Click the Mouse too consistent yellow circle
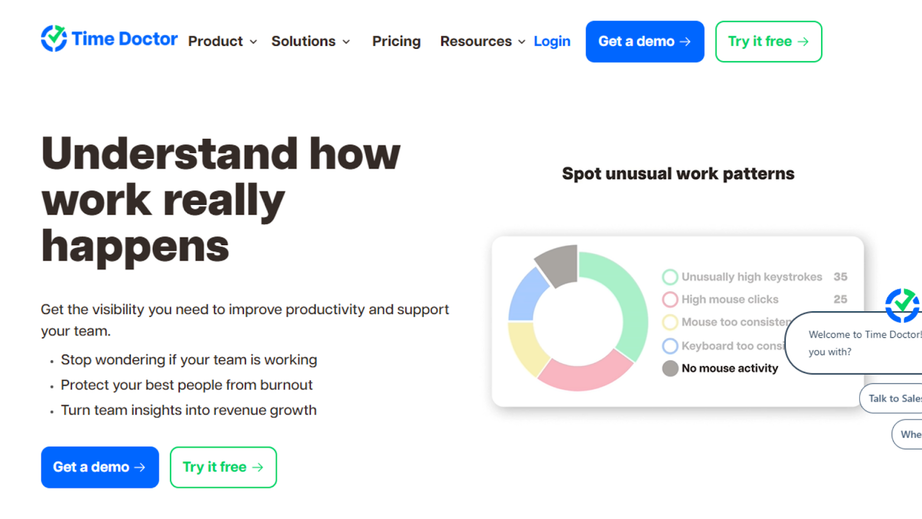Viewport: 922px width, 519px height. [670, 323]
